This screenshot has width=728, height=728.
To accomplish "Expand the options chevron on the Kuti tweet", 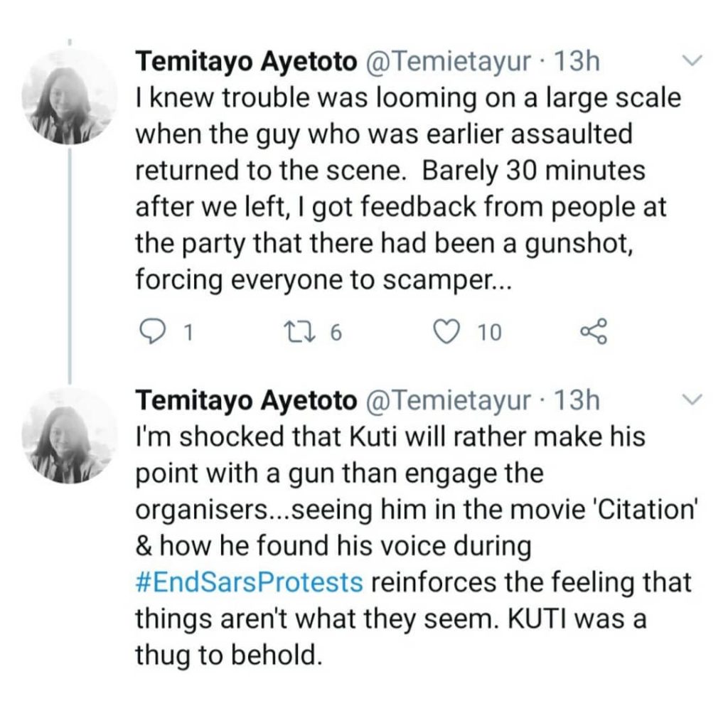I will 692,400.
